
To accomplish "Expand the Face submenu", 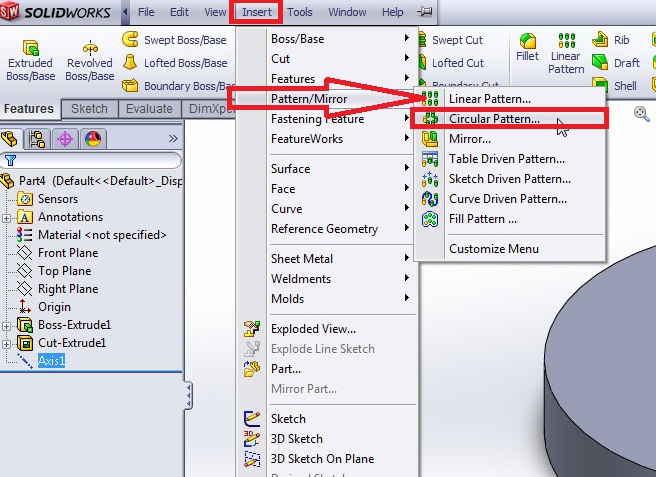I will [327, 189].
